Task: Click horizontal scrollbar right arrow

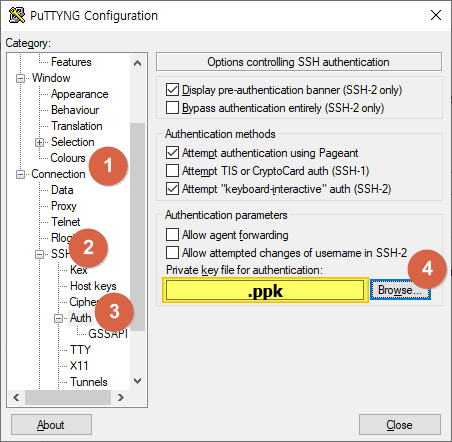Action: coord(121,397)
